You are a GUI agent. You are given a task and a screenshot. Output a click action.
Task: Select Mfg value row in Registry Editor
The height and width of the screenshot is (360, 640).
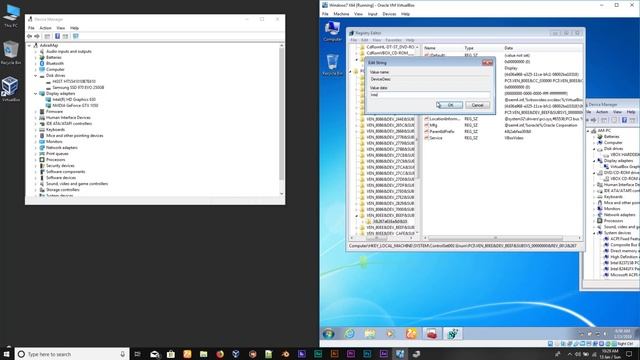pos(433,125)
